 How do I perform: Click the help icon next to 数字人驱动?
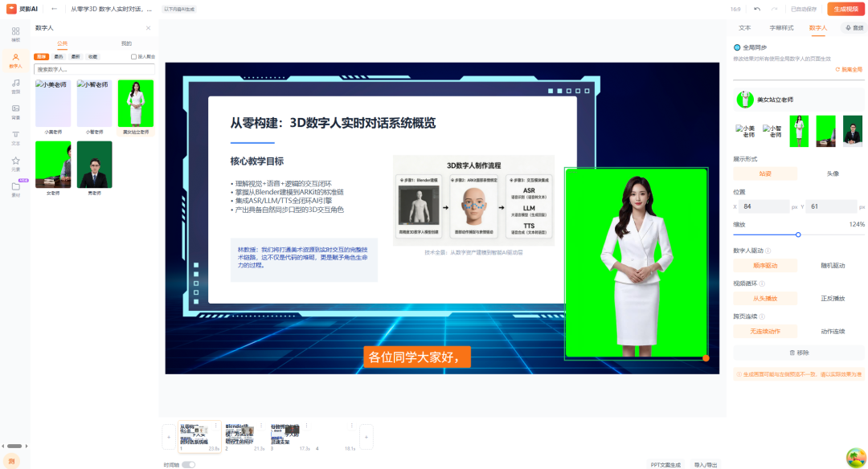pyautogui.click(x=768, y=251)
